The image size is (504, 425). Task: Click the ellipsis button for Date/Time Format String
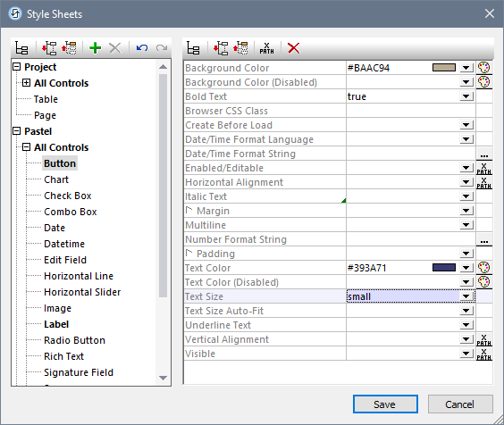point(484,154)
